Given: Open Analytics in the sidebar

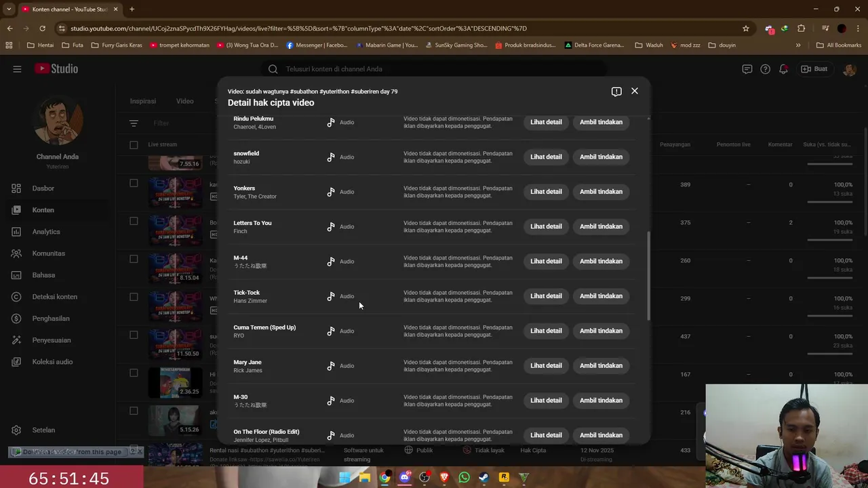Looking at the screenshot, I should tap(46, 232).
